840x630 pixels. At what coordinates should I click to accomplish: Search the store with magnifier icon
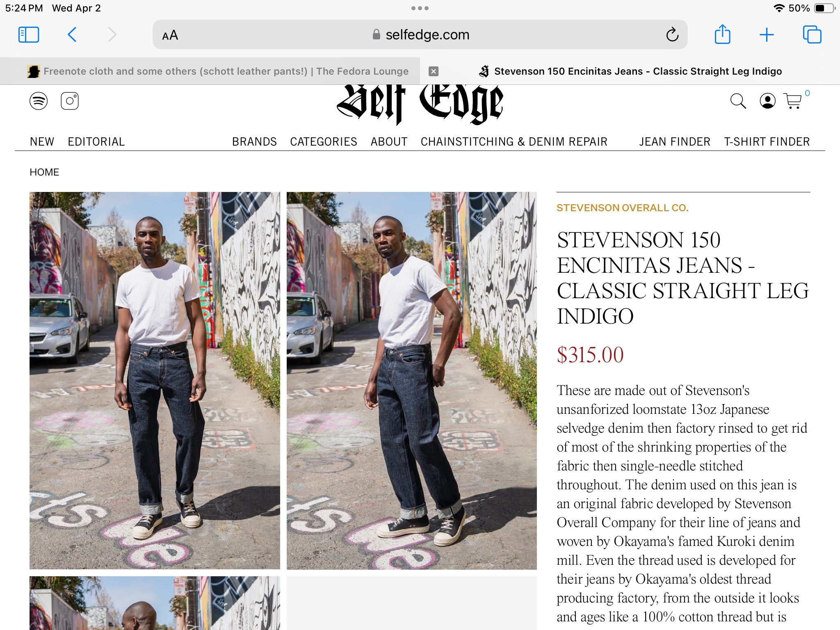point(738,101)
